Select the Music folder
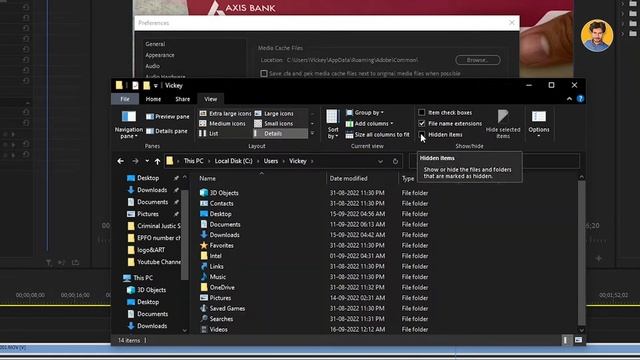The image size is (640, 360). pos(217,277)
